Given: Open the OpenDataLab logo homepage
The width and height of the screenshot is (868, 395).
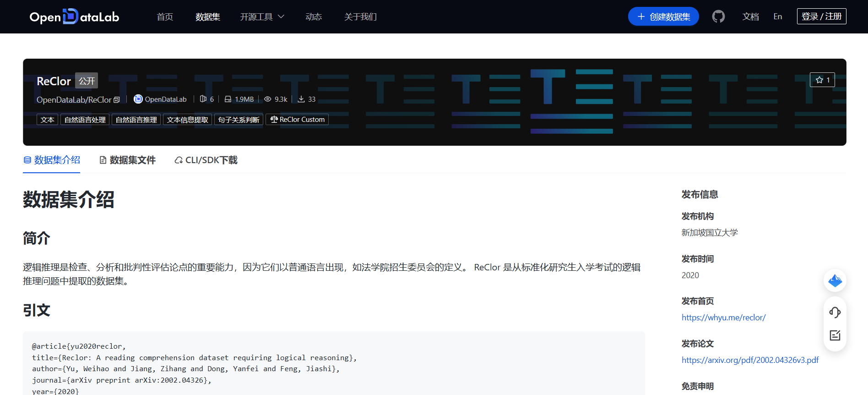Looking at the screenshot, I should (74, 16).
